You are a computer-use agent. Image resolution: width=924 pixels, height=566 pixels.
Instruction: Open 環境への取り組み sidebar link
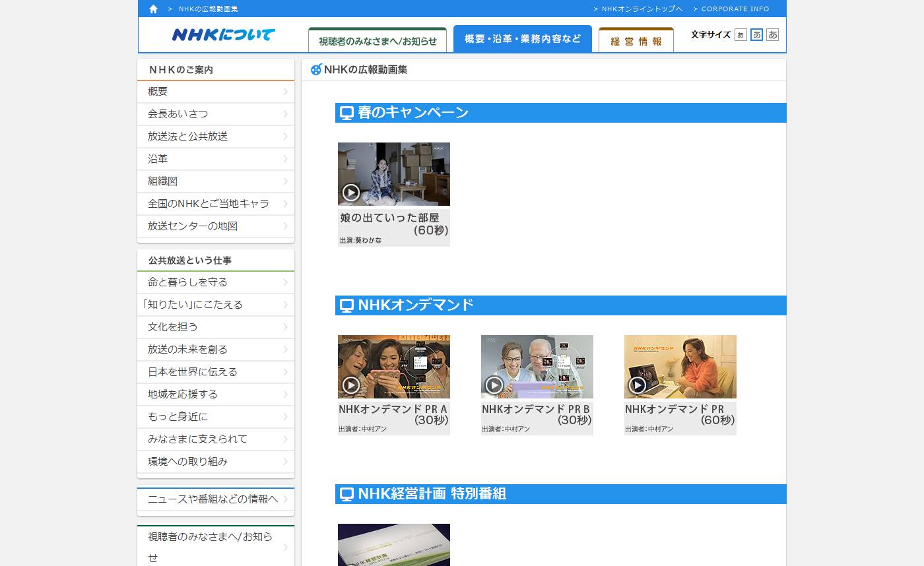(216, 462)
